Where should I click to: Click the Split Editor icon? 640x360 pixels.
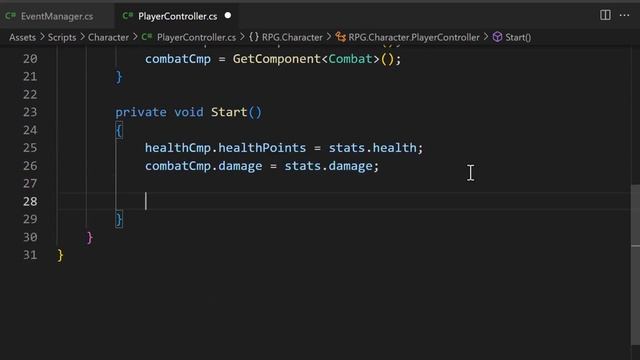click(605, 15)
